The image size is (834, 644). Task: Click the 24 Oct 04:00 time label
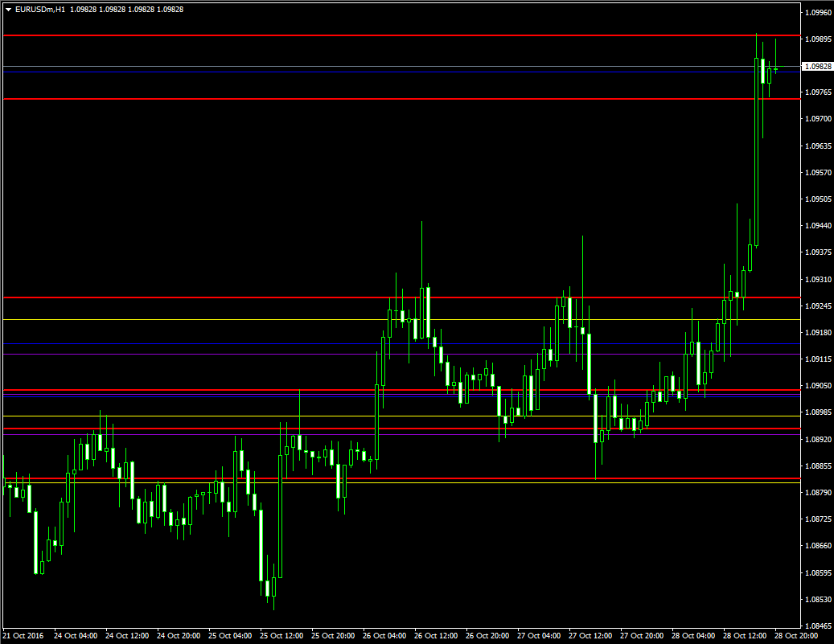click(x=76, y=636)
